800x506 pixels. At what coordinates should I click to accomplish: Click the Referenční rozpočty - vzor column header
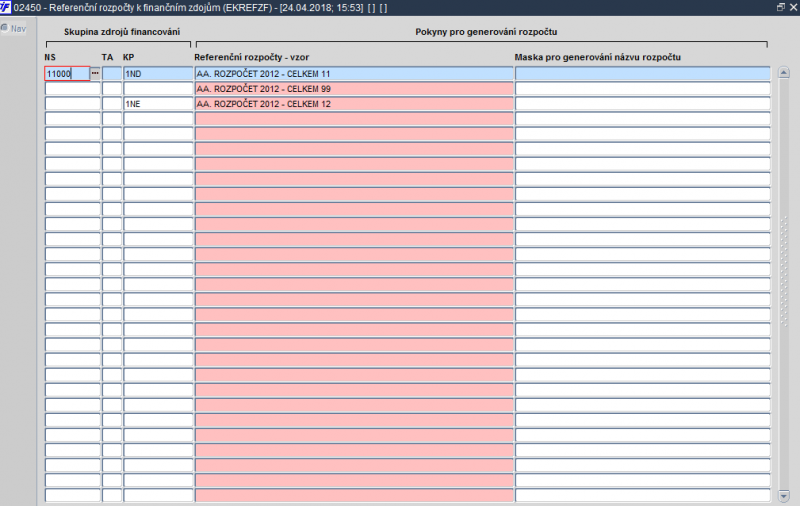[x=252, y=57]
